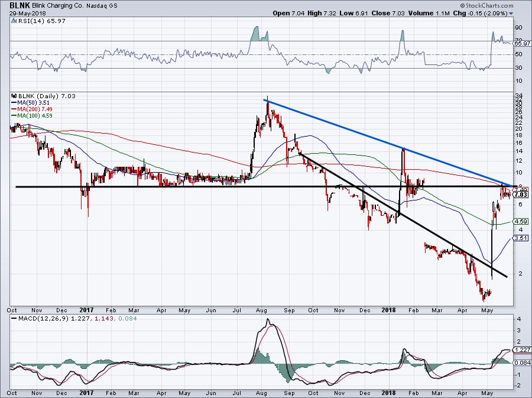The width and height of the screenshot is (532, 398).
Task: Click the RSI indicator icon
Action: [x=14, y=21]
